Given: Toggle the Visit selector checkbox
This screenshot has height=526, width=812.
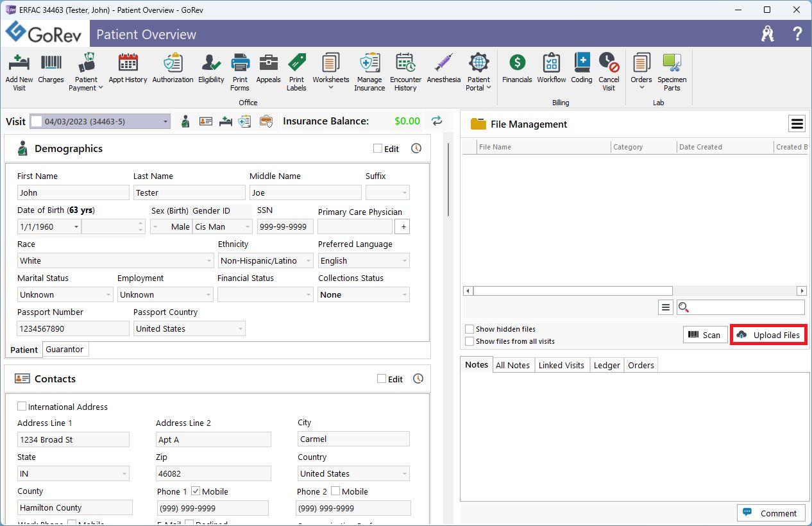Looking at the screenshot, I should (x=37, y=121).
